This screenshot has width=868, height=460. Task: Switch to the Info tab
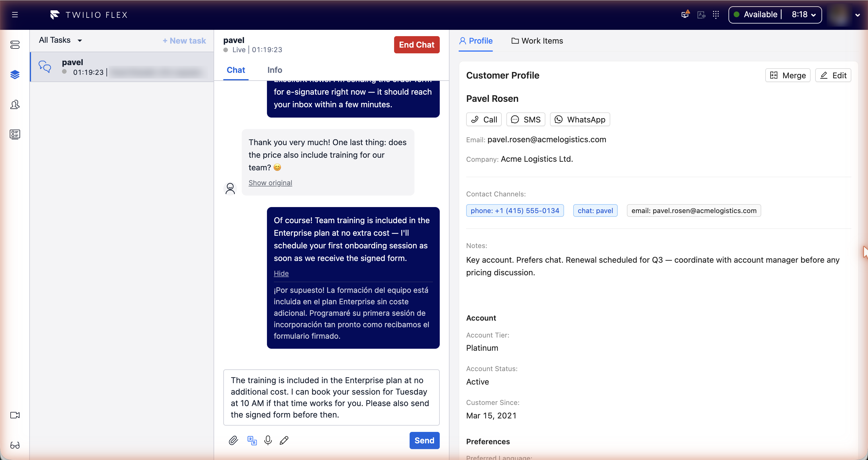click(x=275, y=70)
